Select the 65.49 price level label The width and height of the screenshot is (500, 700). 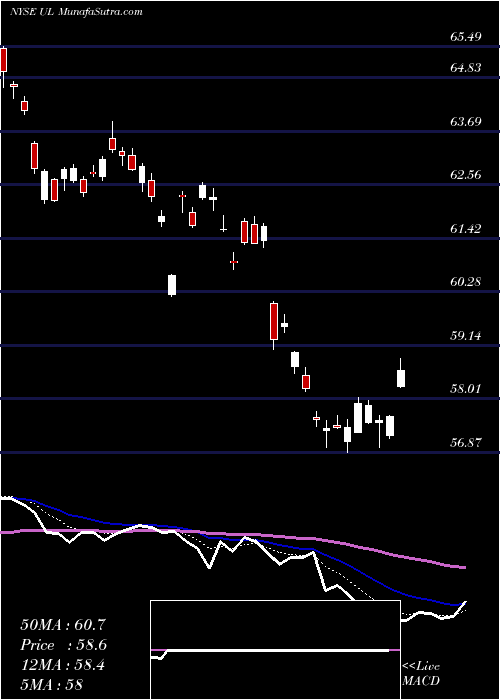466,37
